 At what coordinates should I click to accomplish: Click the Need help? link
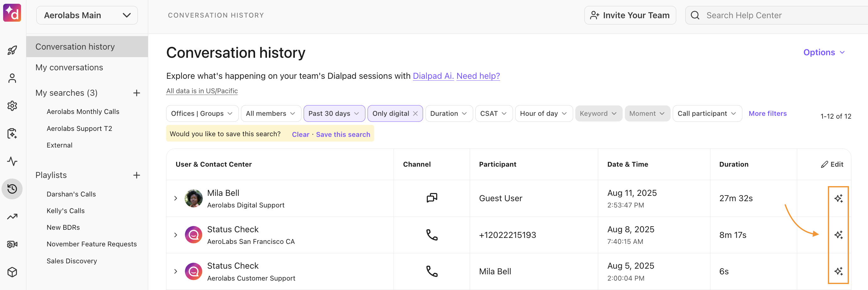(x=478, y=76)
